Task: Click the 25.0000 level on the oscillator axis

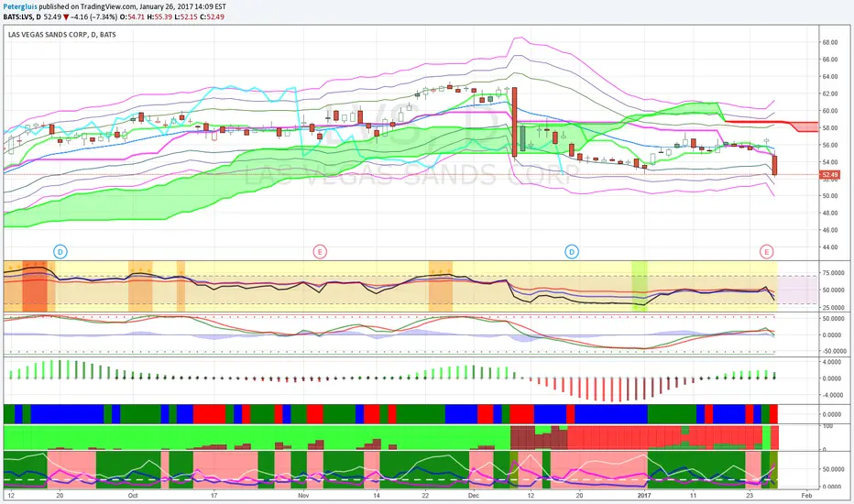Action: (x=833, y=308)
